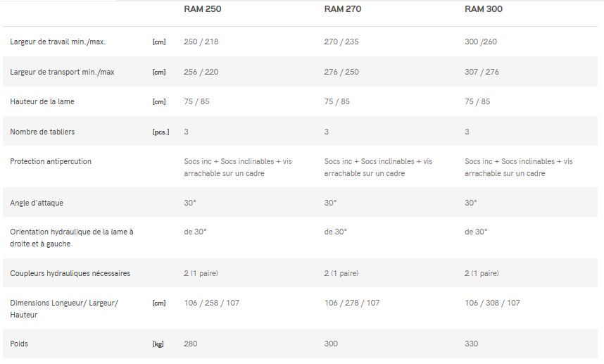Select the 106 / 258 / 107 dimensions value

coord(211,303)
